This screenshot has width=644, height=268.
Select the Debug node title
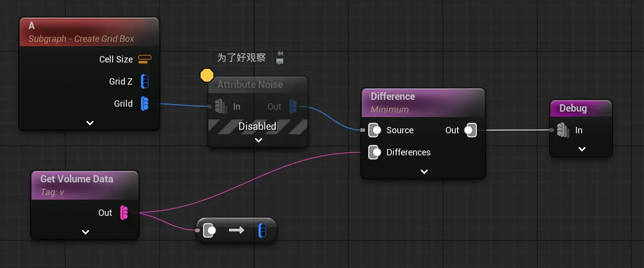click(573, 108)
